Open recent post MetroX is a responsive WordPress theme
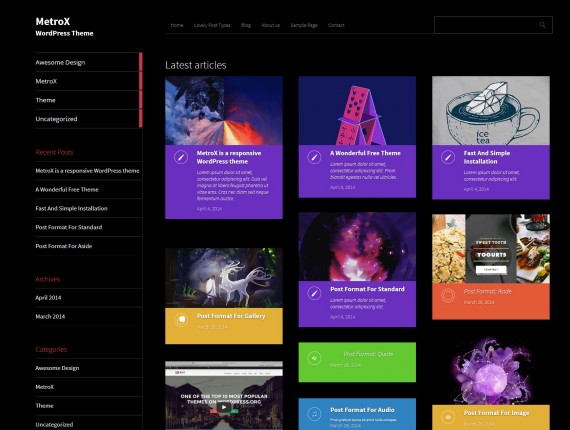This screenshot has width=570, height=430. (87, 171)
